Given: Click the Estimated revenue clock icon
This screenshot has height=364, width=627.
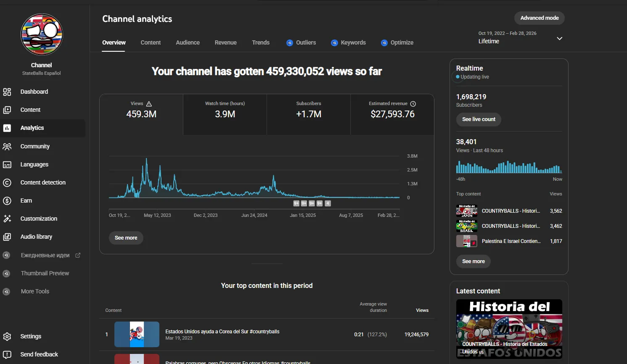Looking at the screenshot, I should [x=413, y=104].
